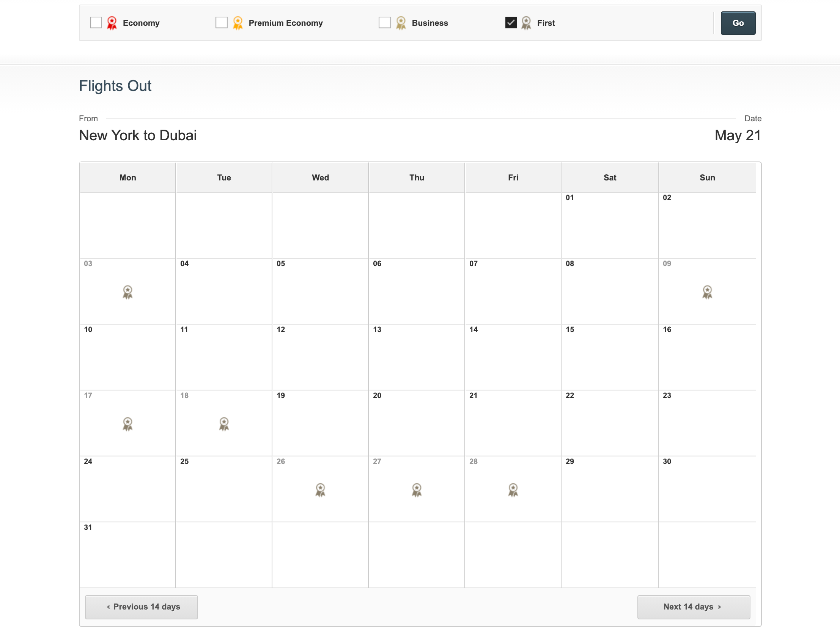Click the award badge on May 17
Viewport: 840px width, 630px height.
127,424
